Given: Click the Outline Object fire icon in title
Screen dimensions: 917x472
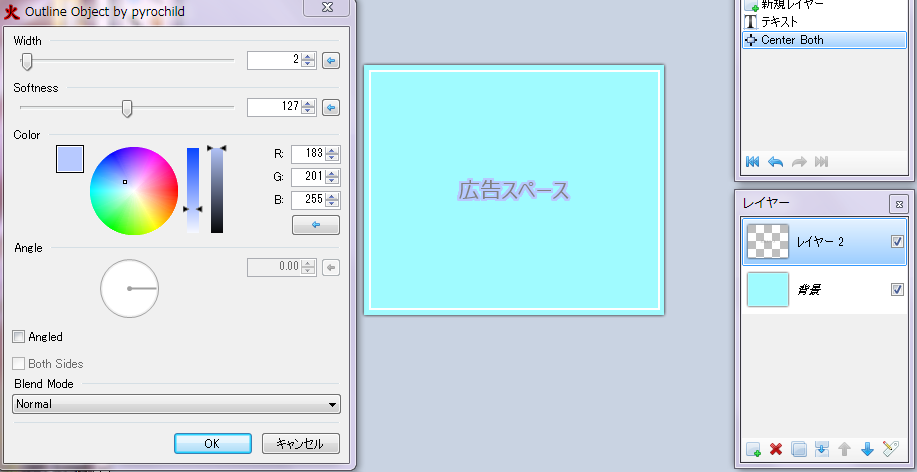Looking at the screenshot, I should tap(12, 12).
